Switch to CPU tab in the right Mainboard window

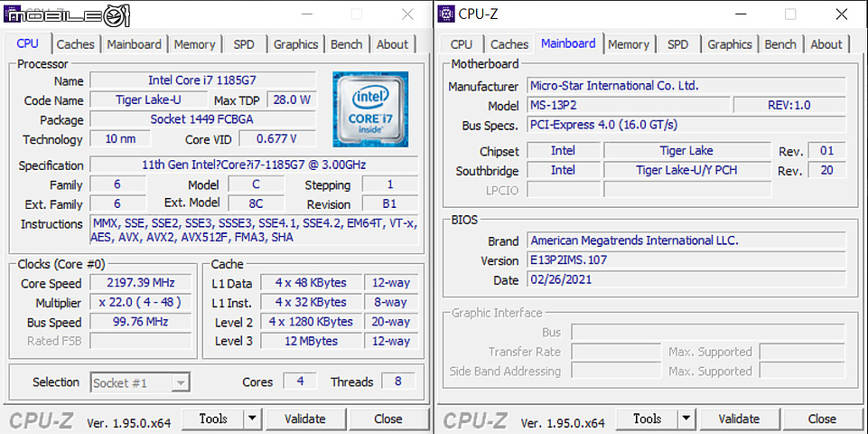(462, 44)
